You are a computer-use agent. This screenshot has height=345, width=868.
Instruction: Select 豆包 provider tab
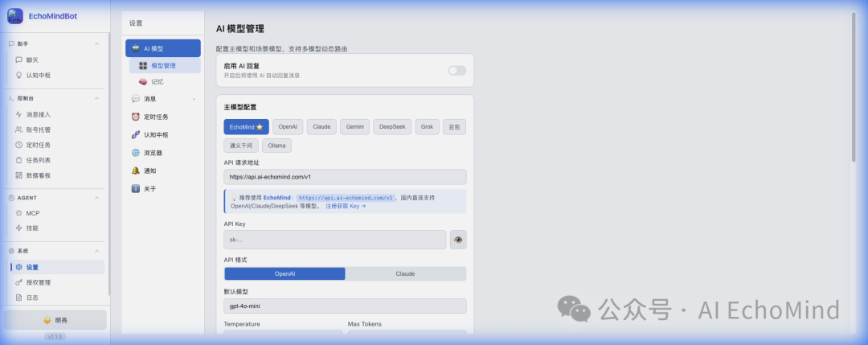454,127
